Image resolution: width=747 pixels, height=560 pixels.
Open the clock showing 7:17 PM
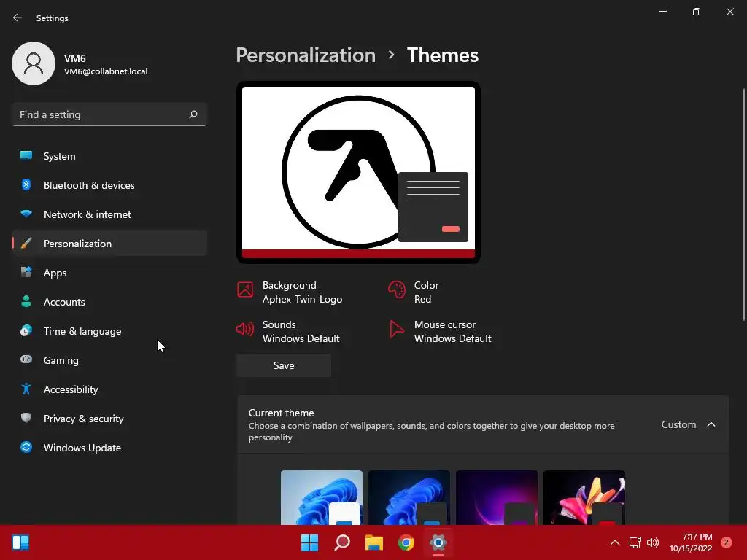tap(691, 542)
